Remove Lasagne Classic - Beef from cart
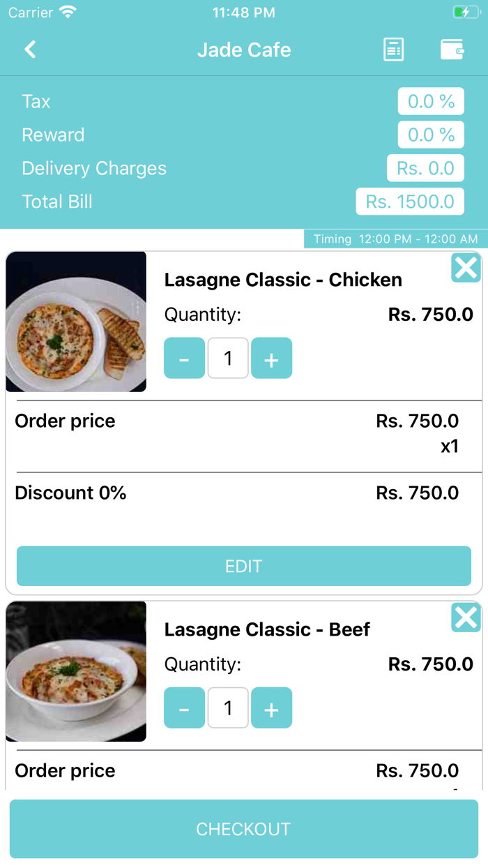The image size is (488, 868). click(466, 618)
